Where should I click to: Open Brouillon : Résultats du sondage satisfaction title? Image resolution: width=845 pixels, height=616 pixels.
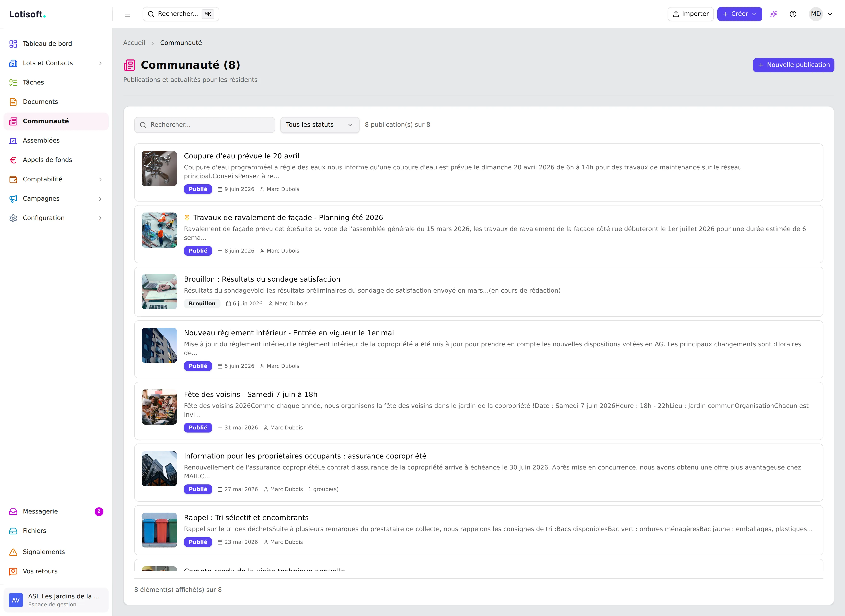pos(262,279)
